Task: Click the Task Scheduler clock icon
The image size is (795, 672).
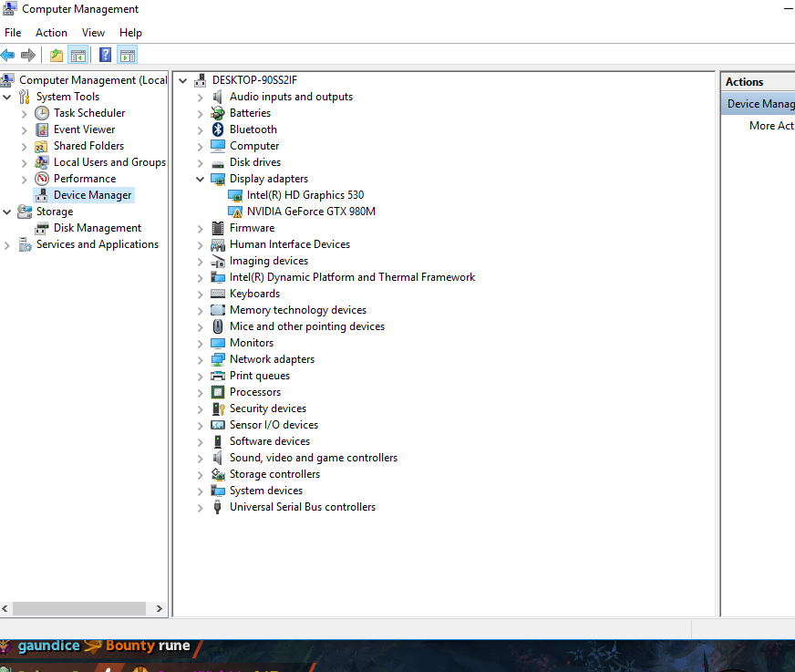Action: 42,113
